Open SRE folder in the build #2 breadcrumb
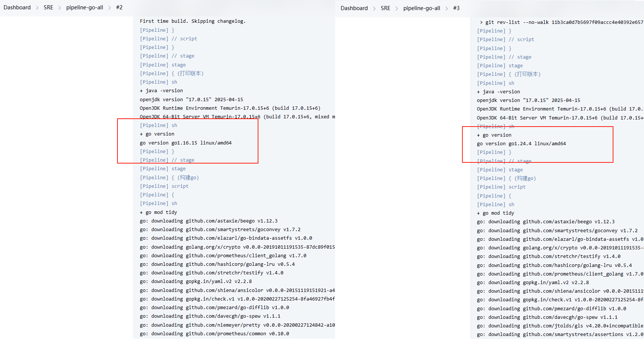The image size is (644, 339). pyautogui.click(x=48, y=7)
